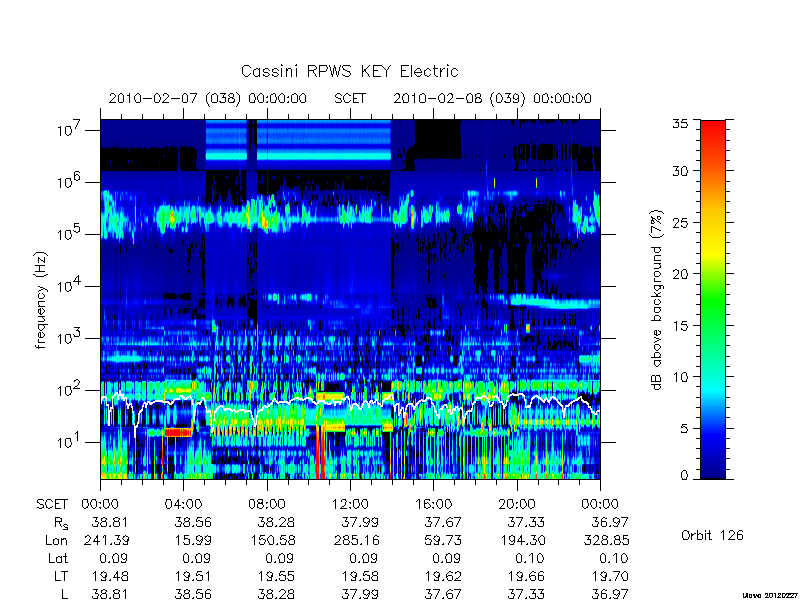
Task: Click the colorbar value 0
Action: pyautogui.click(x=684, y=476)
